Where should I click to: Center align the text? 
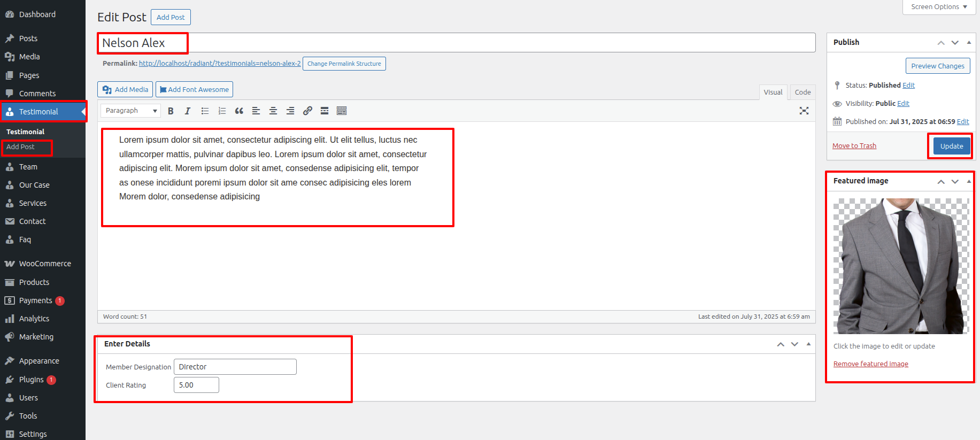click(273, 111)
